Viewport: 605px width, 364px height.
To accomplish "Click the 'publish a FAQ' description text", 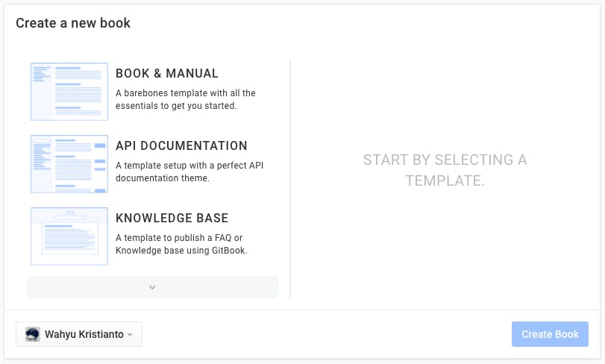I will point(181,244).
